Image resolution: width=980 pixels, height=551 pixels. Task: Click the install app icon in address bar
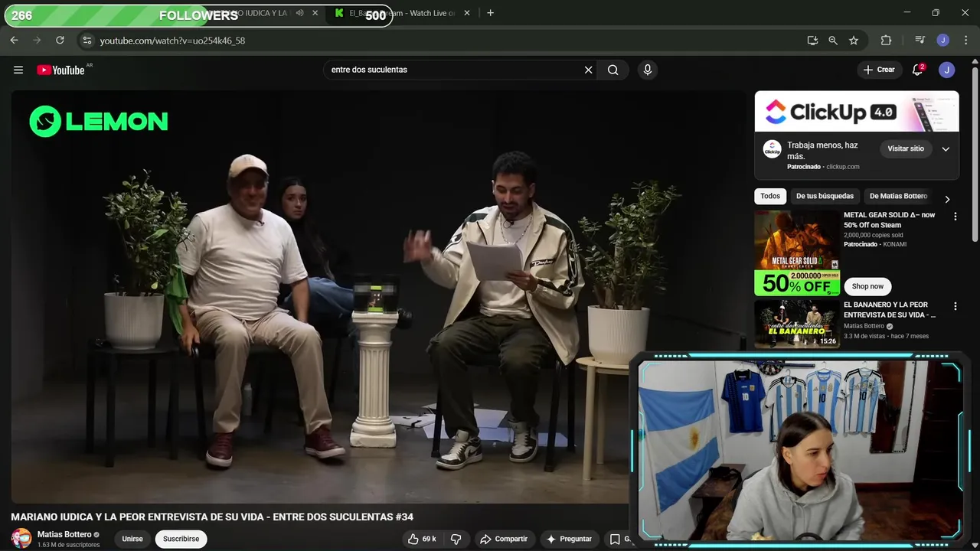(x=812, y=40)
